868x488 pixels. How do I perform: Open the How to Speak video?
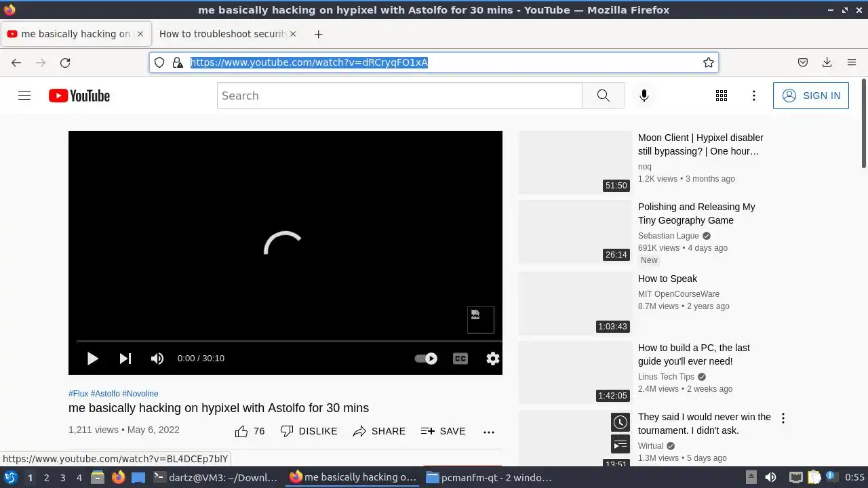pos(667,279)
